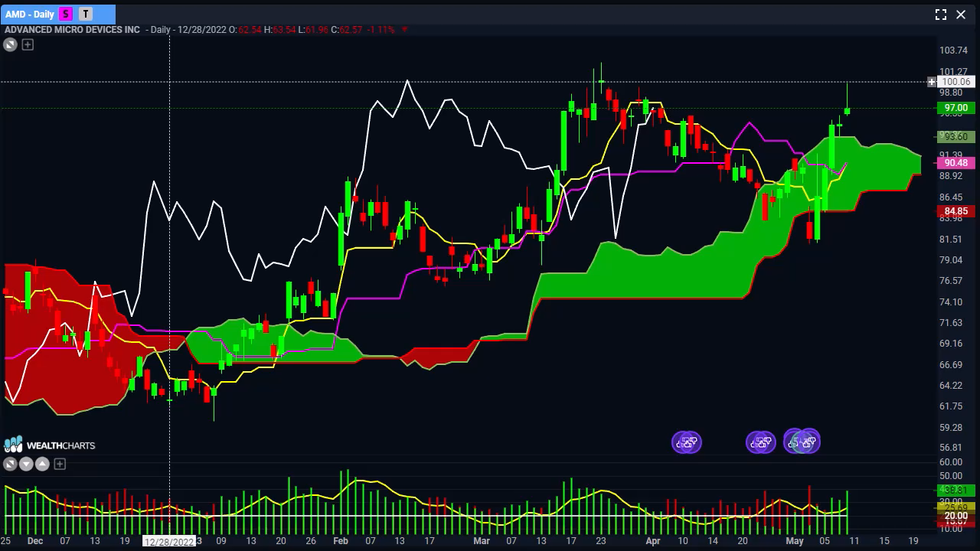The image size is (980, 551).
Task: Click the Feb label on time axis
Action: 340,541
